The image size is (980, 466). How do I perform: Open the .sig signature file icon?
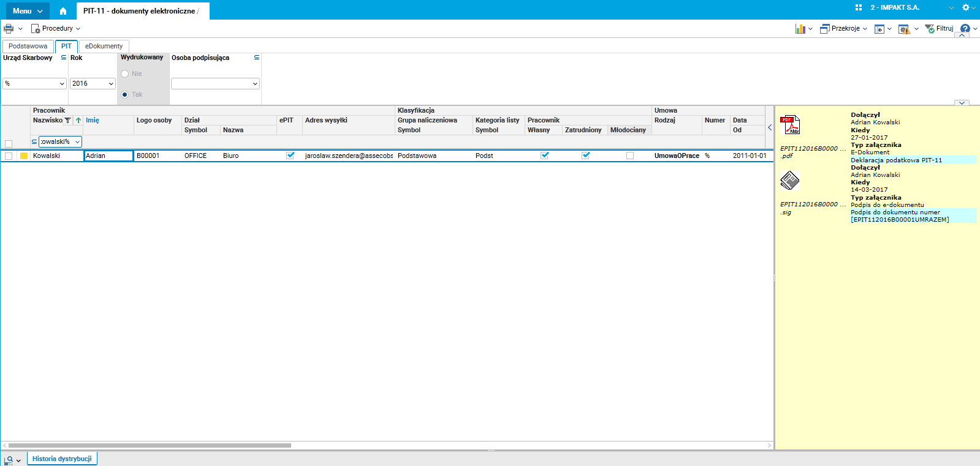pyautogui.click(x=790, y=181)
